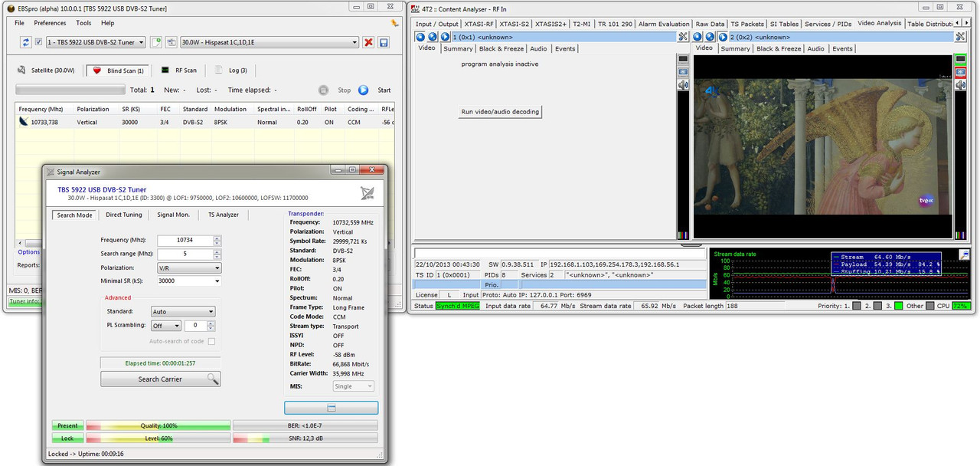Click the Frequency spinner arrows
980x466 pixels.
point(217,240)
